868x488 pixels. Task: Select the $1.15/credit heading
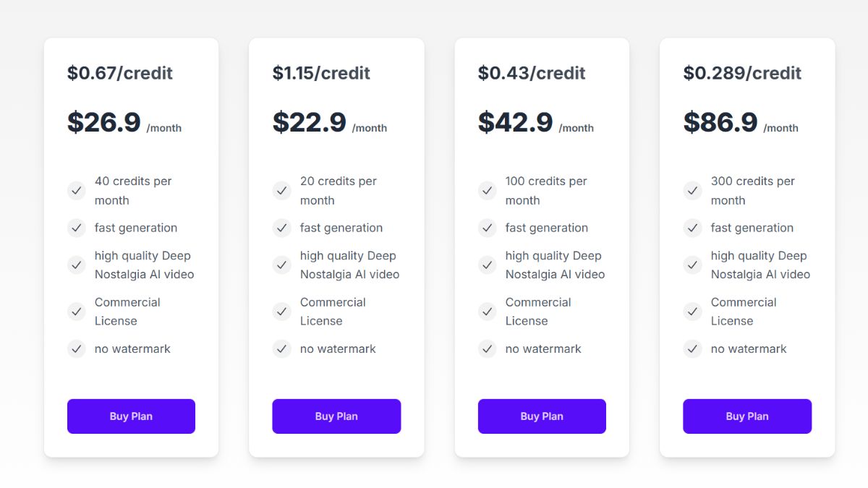point(321,73)
